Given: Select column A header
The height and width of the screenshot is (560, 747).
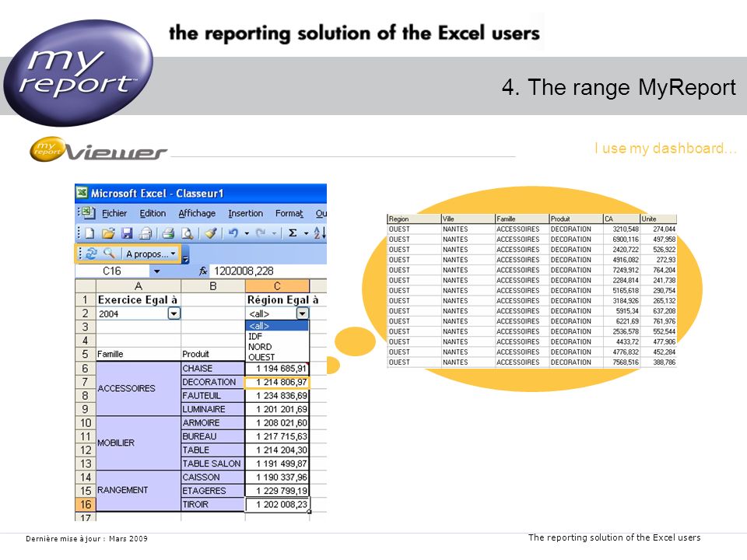Looking at the screenshot, I should point(139,286).
